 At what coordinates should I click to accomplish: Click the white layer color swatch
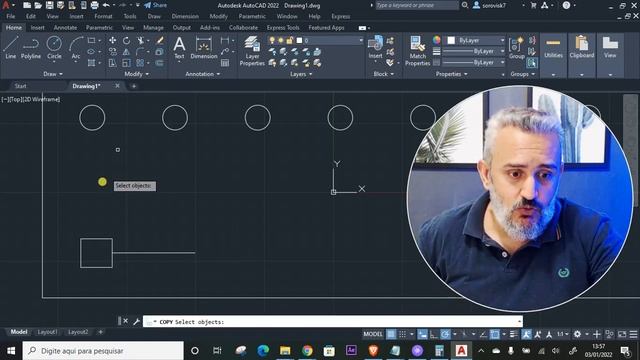(x=299, y=40)
